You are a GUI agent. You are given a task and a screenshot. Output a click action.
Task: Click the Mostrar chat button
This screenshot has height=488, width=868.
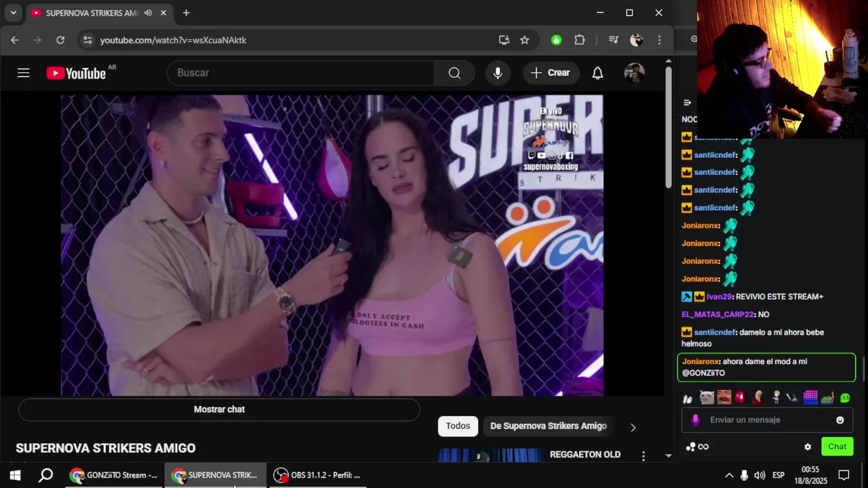[x=219, y=409]
